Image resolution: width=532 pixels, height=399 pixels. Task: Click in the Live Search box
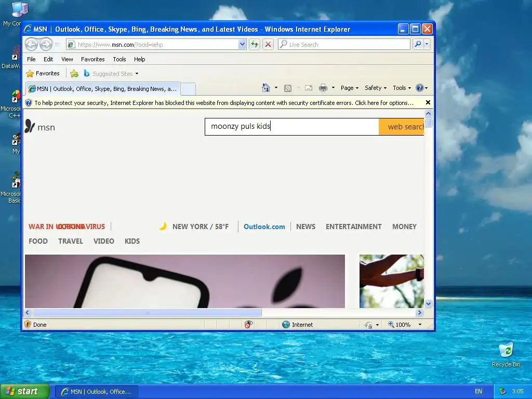click(x=344, y=45)
